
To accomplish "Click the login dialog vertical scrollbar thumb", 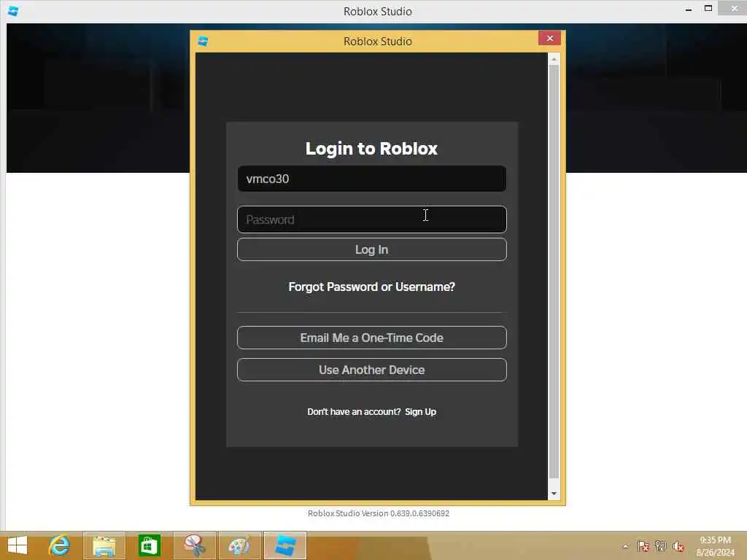I will pos(554,271).
